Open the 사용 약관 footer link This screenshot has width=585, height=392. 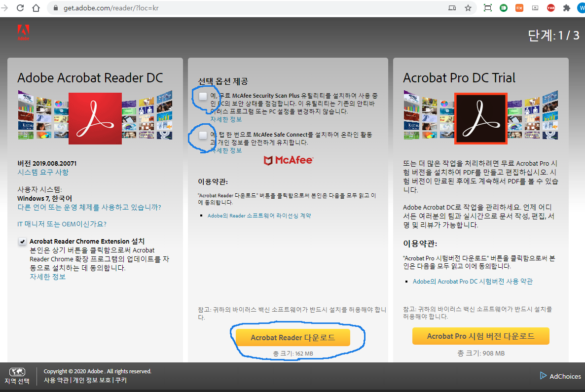56,380
